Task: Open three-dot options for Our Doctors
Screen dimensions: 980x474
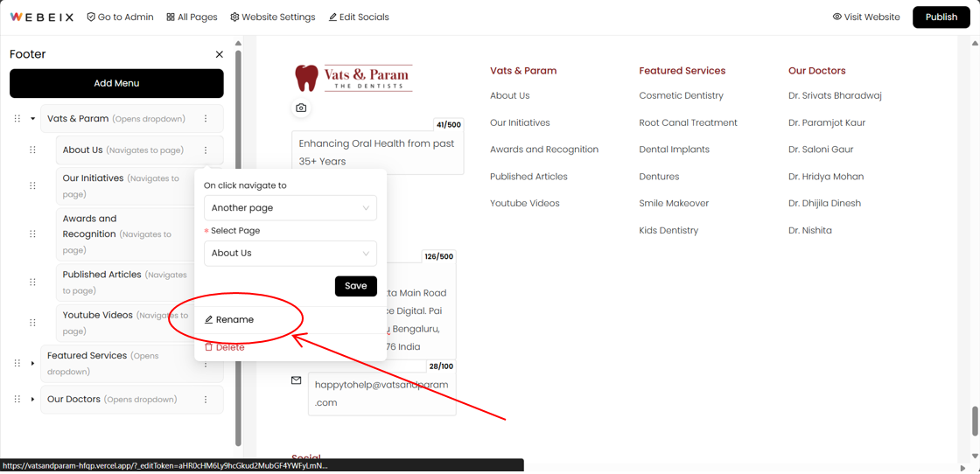Action: [x=206, y=399]
